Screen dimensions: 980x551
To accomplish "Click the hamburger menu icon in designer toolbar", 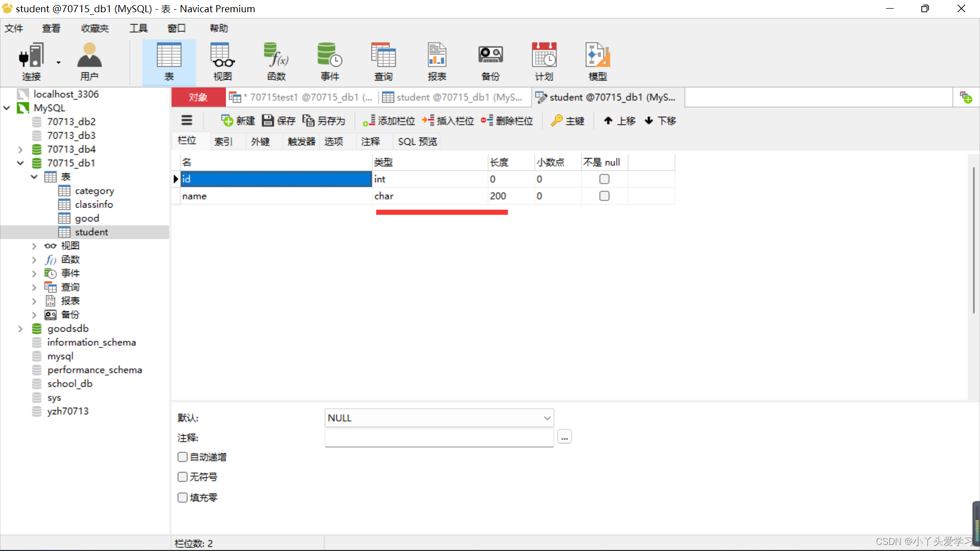I will pos(187,120).
